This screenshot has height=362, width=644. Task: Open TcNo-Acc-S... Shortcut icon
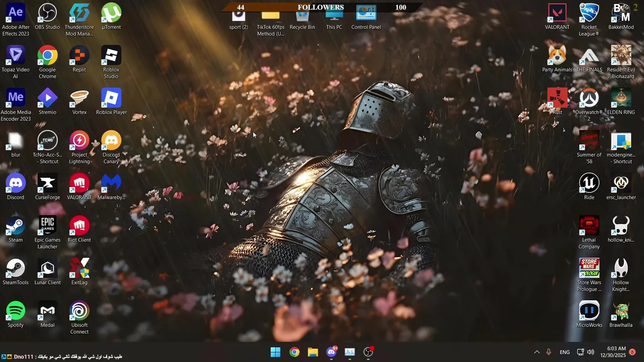point(47,148)
